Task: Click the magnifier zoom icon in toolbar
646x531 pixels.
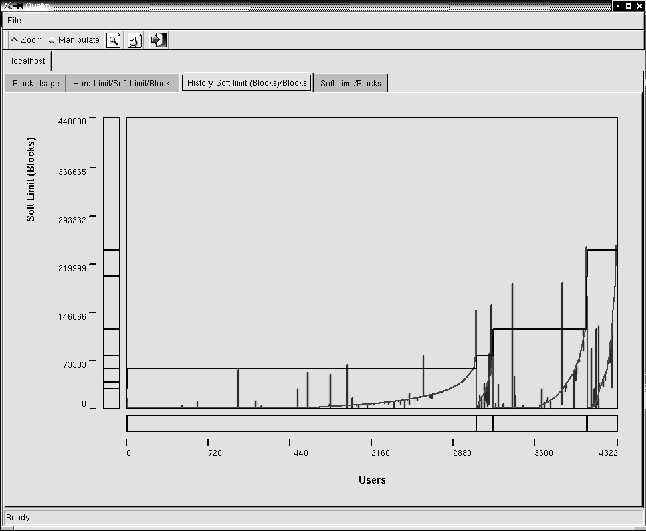Action: click(115, 40)
